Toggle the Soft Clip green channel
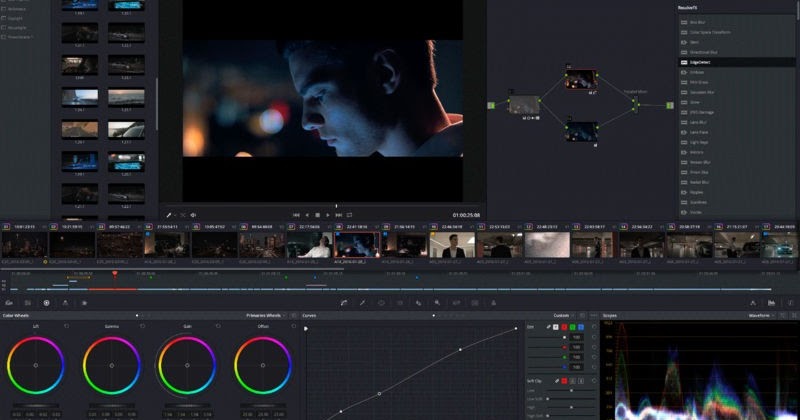Viewport: 800px width, 420px height. pos(572,381)
